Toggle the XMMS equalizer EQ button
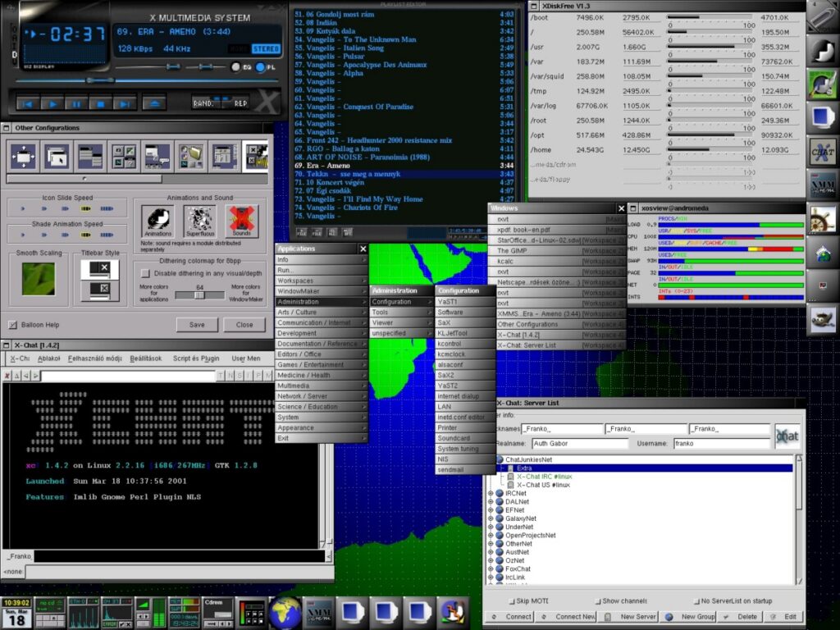Image resolution: width=840 pixels, height=630 pixels. (235, 67)
